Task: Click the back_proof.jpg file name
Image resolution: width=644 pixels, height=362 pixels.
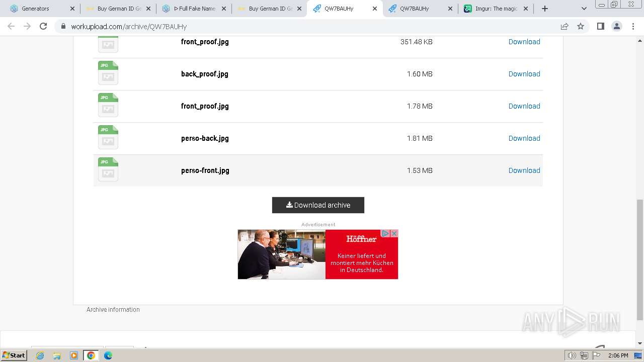Action: coord(205,74)
